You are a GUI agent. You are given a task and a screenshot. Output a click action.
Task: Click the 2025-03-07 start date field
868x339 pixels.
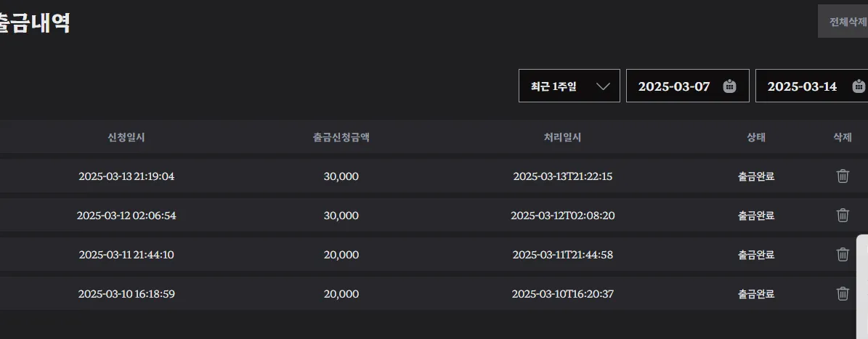click(688, 86)
